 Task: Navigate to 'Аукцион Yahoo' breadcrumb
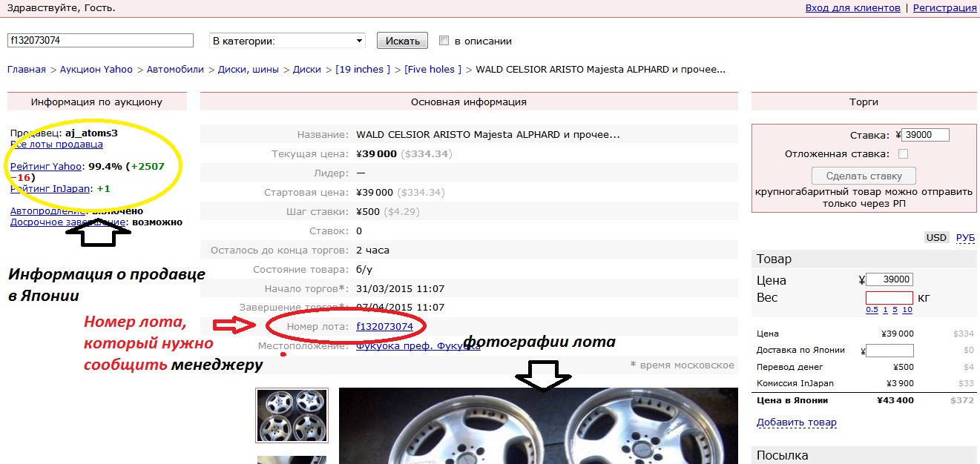click(96, 70)
